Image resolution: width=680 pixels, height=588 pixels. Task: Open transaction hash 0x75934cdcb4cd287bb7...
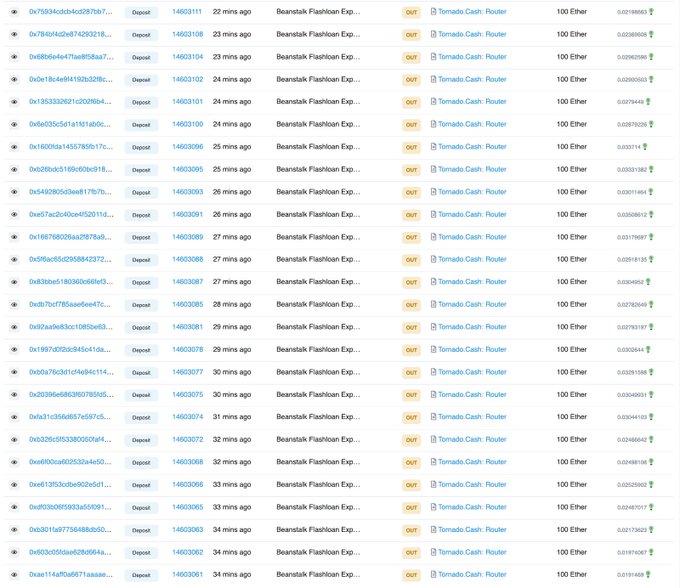click(70, 12)
